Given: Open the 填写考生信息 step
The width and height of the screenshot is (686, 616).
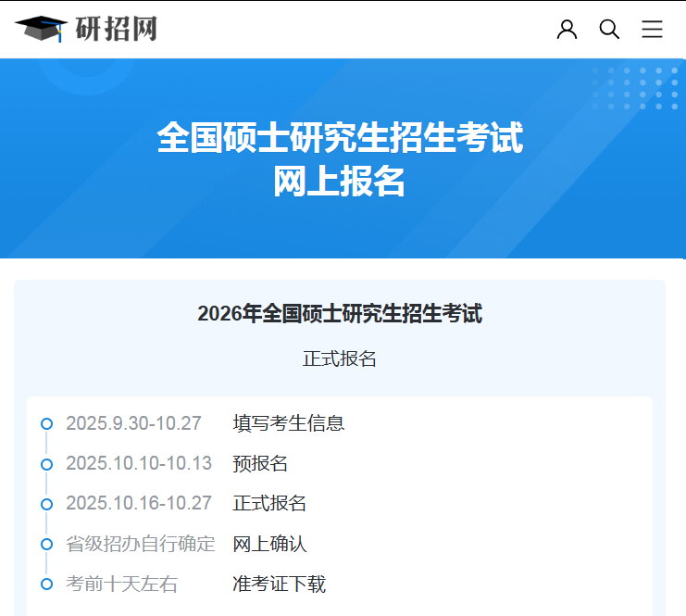Looking at the screenshot, I should pos(288,423).
